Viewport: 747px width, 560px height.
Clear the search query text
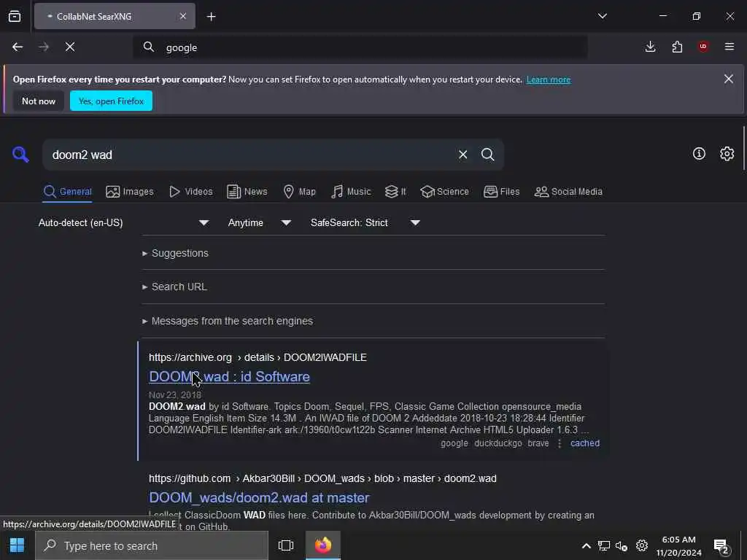pyautogui.click(x=462, y=155)
